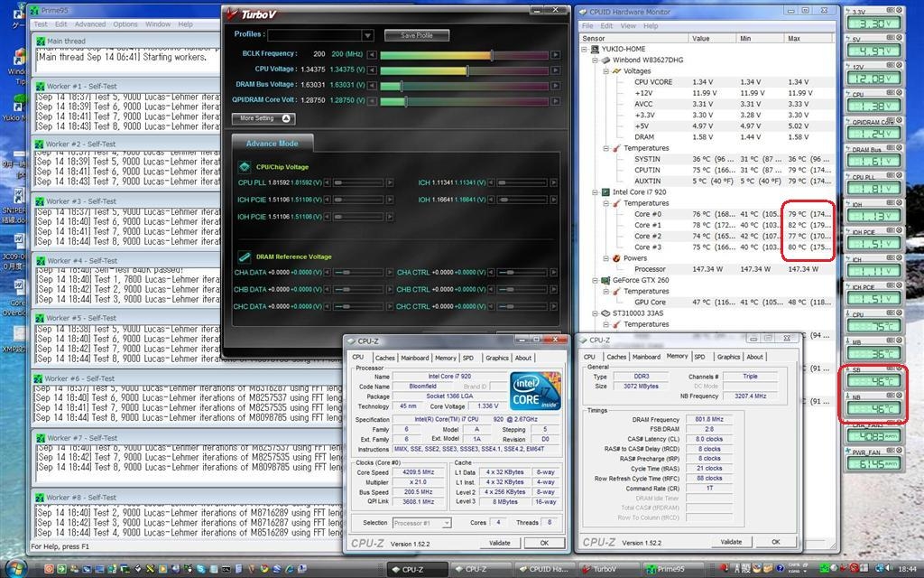
Task: Open the Profiles dropdown in TurboV
Action: pos(367,35)
